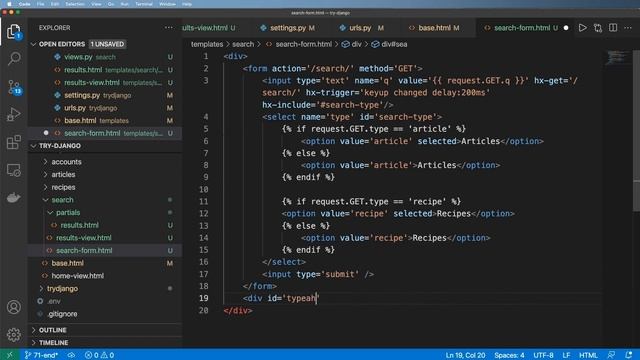Viewport: 640px width, 360px height.
Task: Switch to the base.html tab
Action: (434, 28)
